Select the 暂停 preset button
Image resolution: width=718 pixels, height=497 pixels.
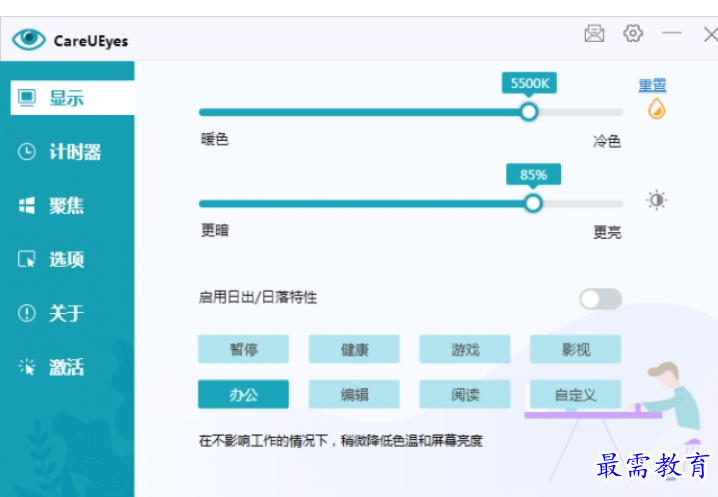243,349
